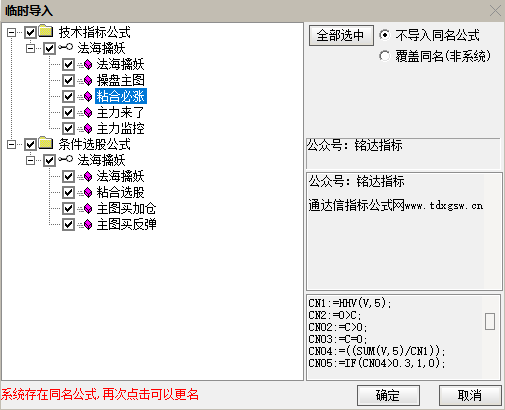Confirm import with the 确定 button

click(388, 396)
